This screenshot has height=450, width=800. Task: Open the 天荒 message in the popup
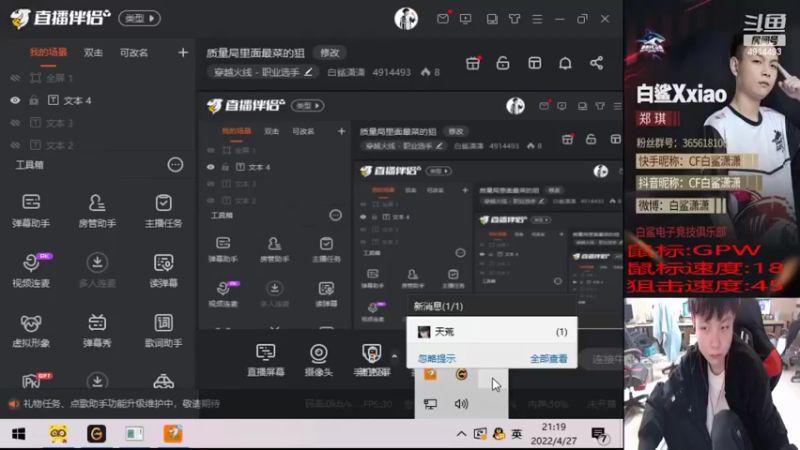pyautogui.click(x=492, y=332)
